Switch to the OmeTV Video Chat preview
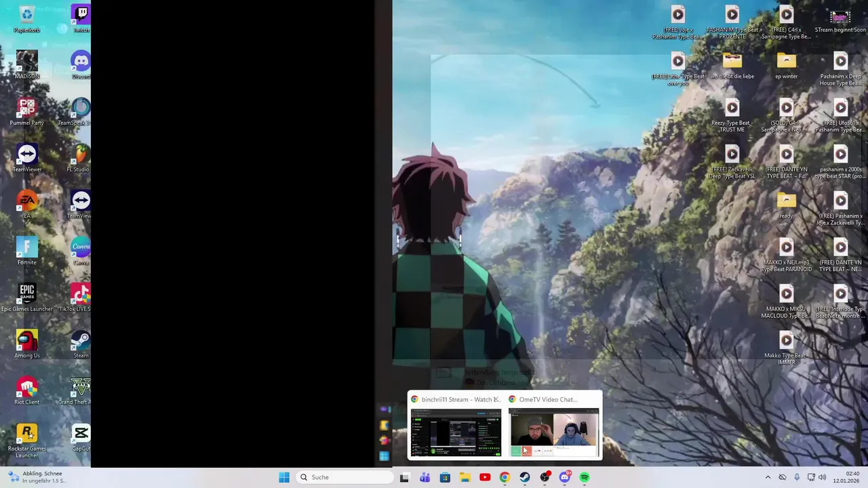The height and width of the screenshot is (488, 868). coord(554,425)
